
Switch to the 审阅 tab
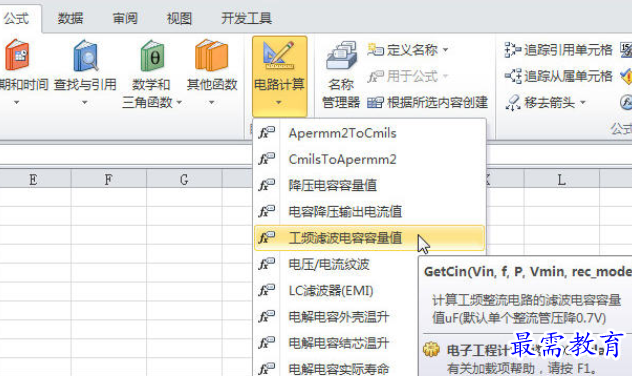coord(125,19)
